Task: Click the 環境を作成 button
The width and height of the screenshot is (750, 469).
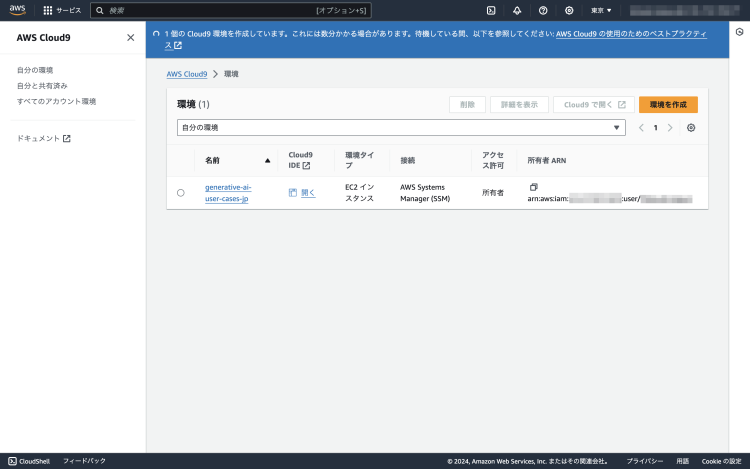Action: (668, 104)
